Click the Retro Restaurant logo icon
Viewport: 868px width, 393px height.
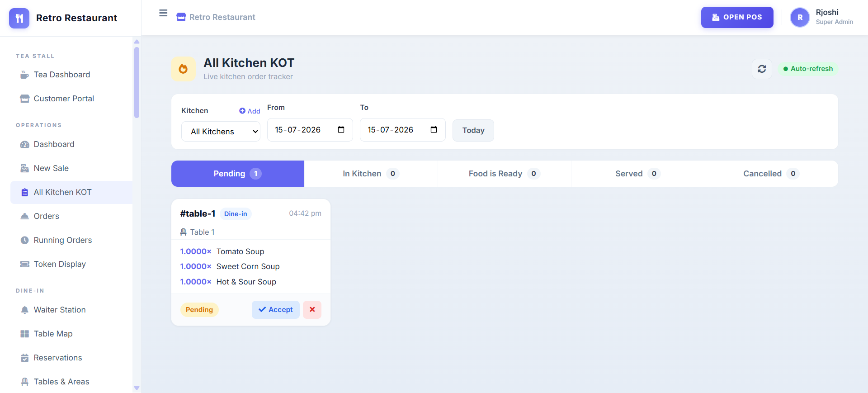coord(19,18)
